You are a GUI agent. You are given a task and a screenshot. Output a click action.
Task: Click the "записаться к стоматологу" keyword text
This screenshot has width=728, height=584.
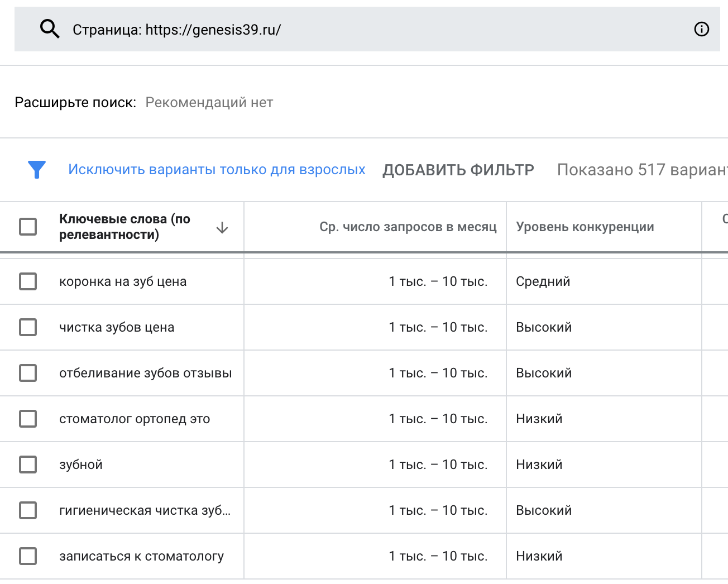click(141, 556)
